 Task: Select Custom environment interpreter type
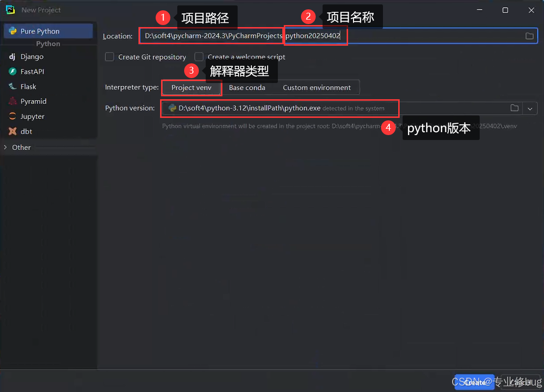click(x=317, y=87)
